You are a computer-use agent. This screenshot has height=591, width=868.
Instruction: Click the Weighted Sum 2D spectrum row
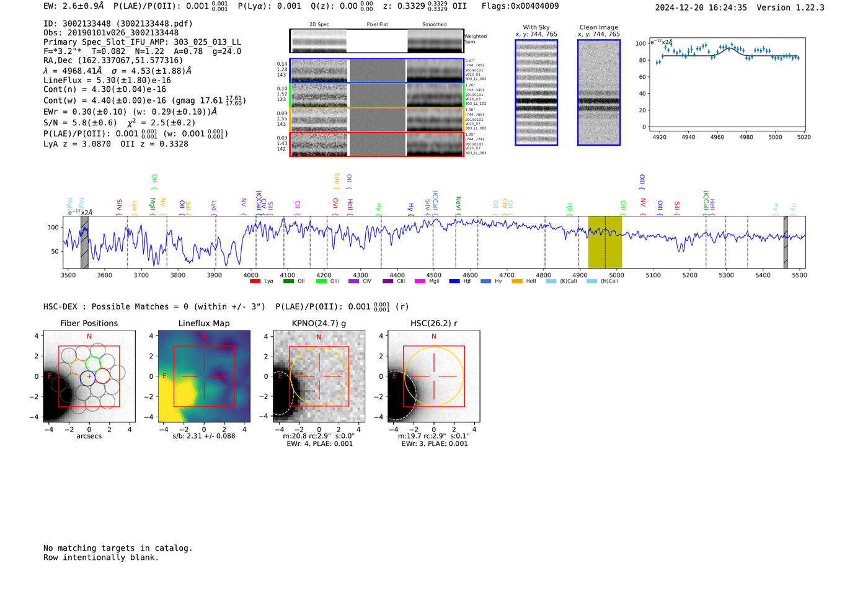[376, 41]
